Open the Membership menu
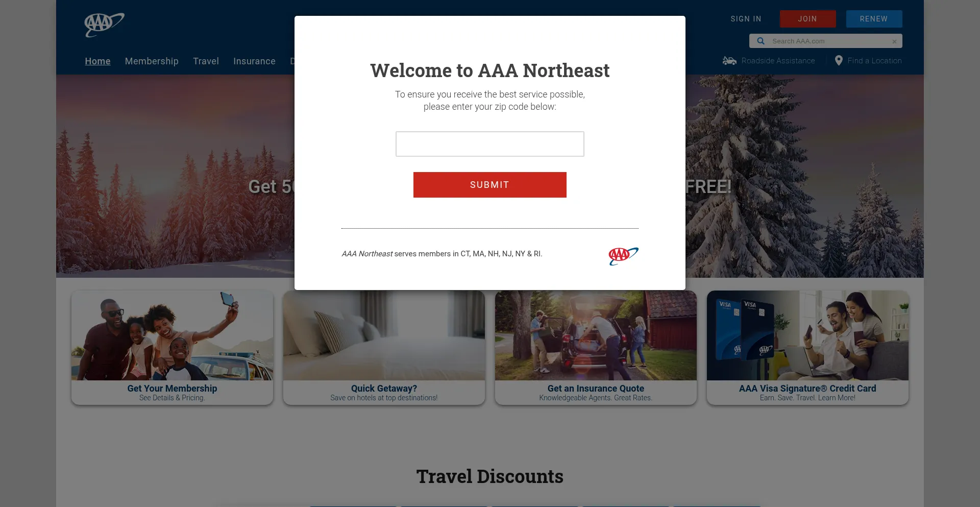Image resolution: width=980 pixels, height=507 pixels. point(152,61)
